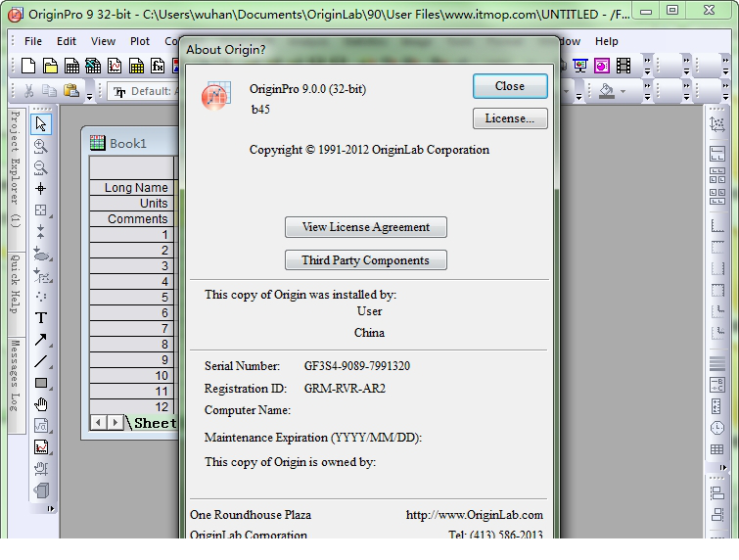The width and height of the screenshot is (739, 560).
Task: Click Third Party Components button
Action: 366,260
